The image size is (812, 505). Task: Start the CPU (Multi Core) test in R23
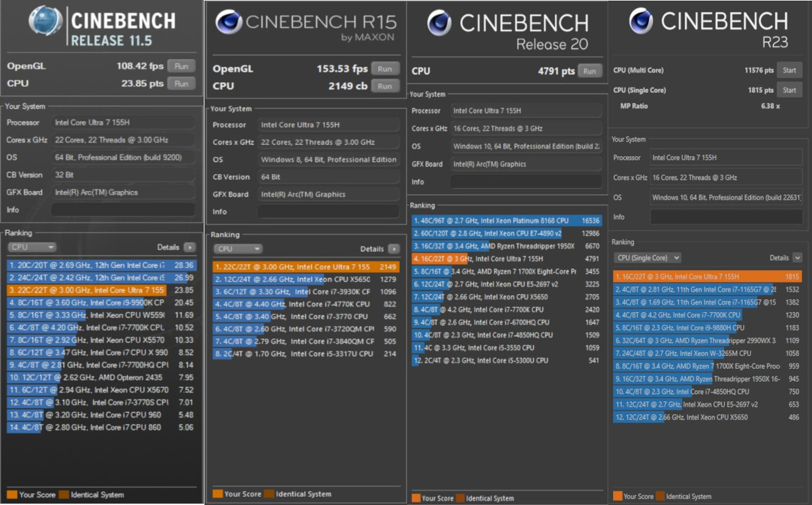[789, 70]
